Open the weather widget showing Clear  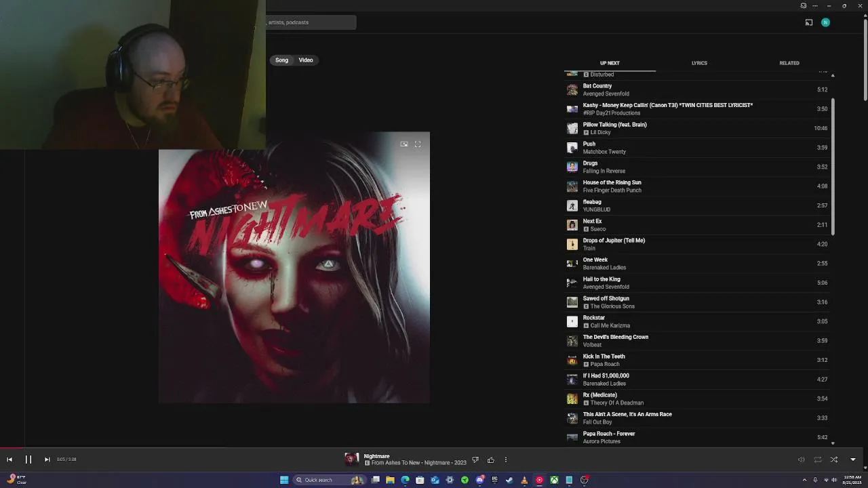[x=15, y=480]
